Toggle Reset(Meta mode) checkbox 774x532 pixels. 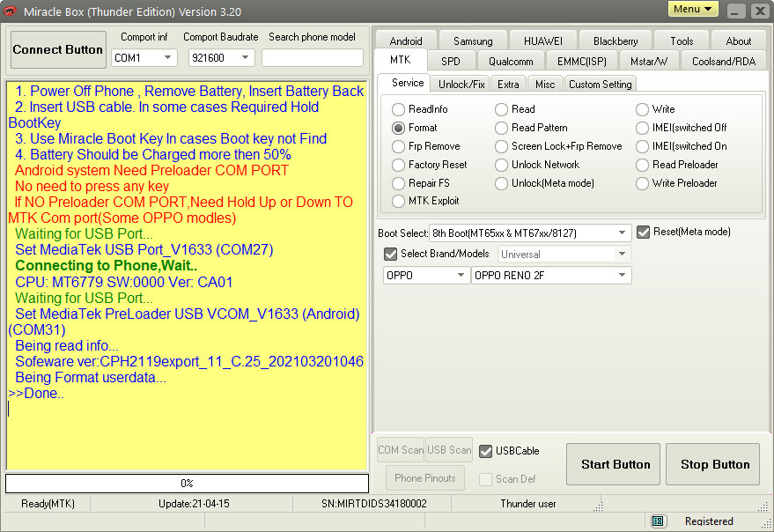tap(643, 233)
